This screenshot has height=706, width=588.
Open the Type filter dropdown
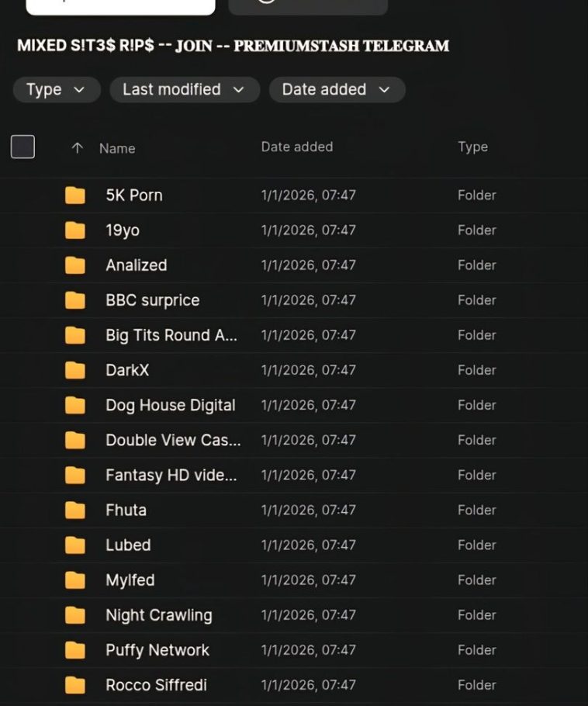click(57, 89)
